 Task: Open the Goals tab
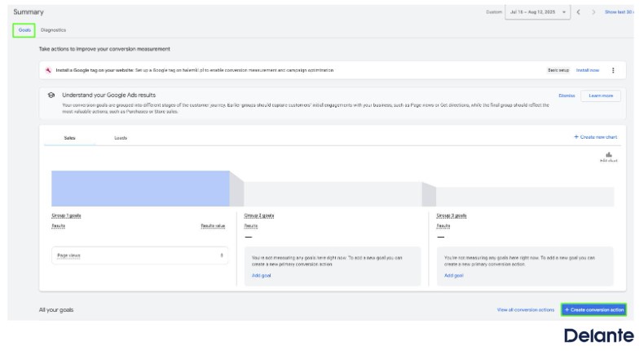tap(24, 30)
